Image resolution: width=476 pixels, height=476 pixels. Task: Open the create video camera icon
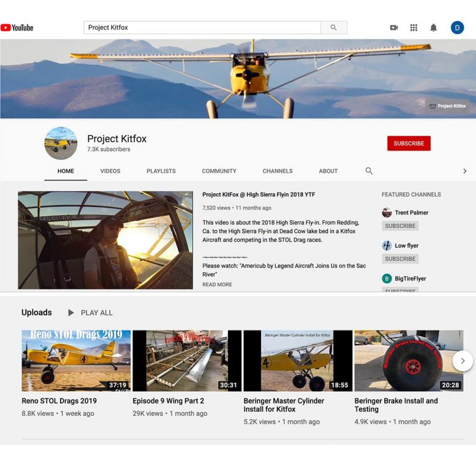click(394, 27)
